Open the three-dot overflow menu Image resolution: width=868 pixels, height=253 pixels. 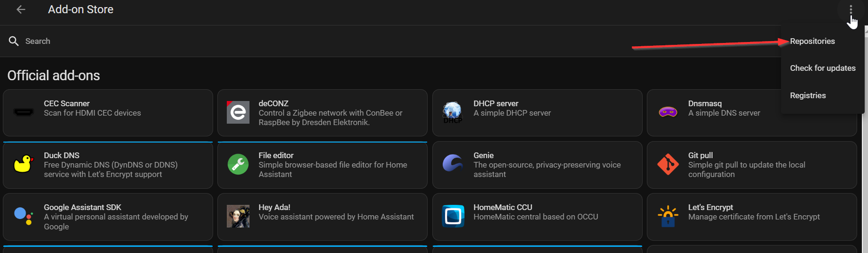coord(851,9)
